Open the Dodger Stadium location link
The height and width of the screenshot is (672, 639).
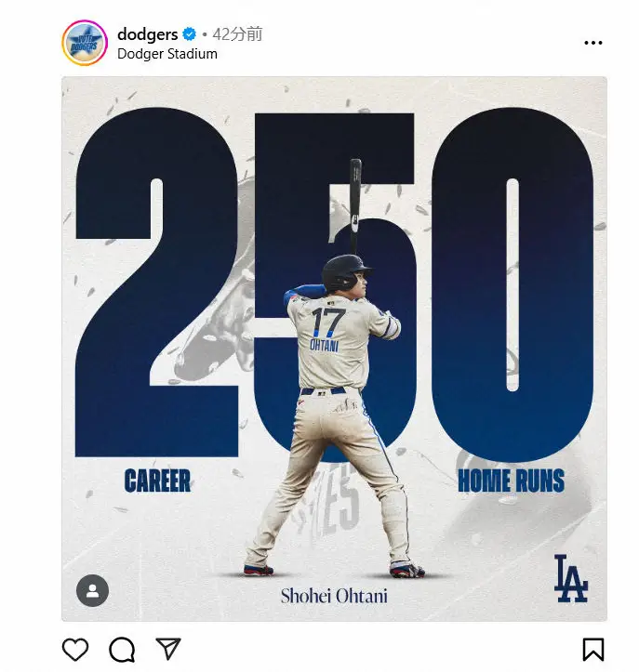click(167, 54)
